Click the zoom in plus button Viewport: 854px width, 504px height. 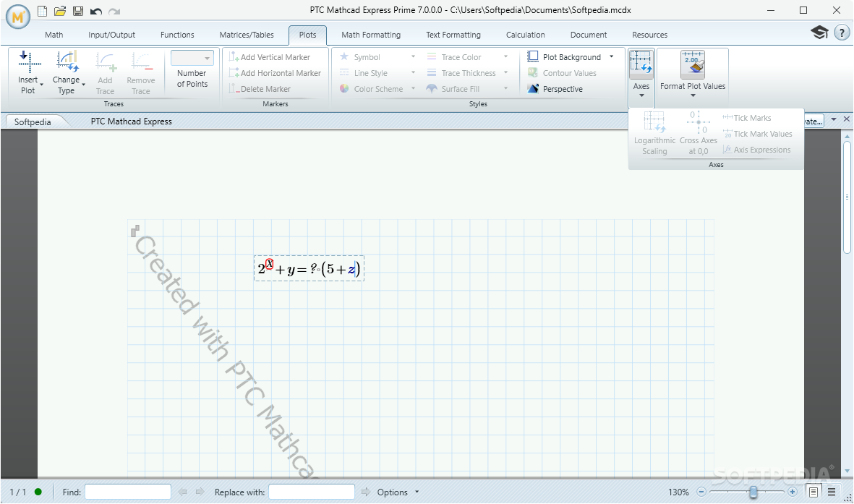point(793,492)
